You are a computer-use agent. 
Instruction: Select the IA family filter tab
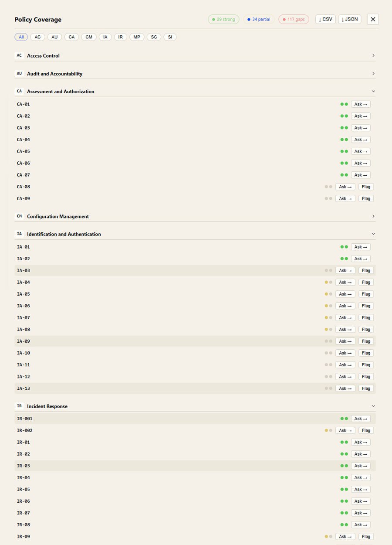105,37
